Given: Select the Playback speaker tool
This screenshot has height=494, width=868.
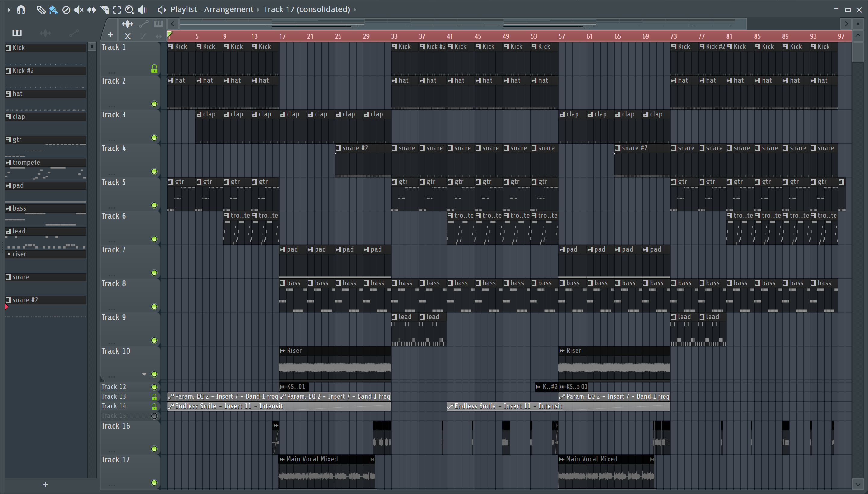Looking at the screenshot, I should (142, 10).
